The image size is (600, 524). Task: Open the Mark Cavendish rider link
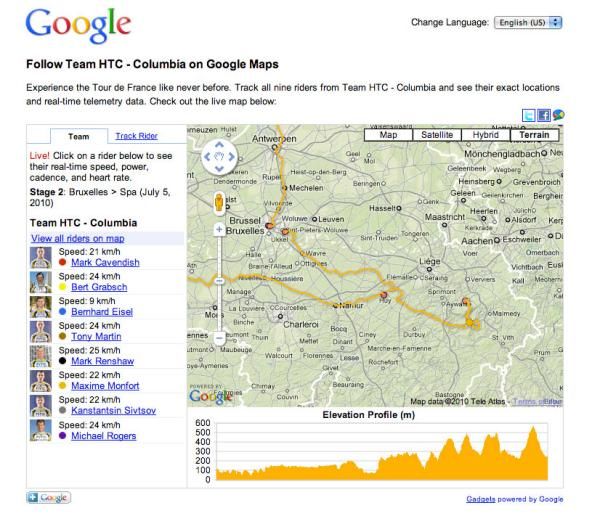click(105, 263)
